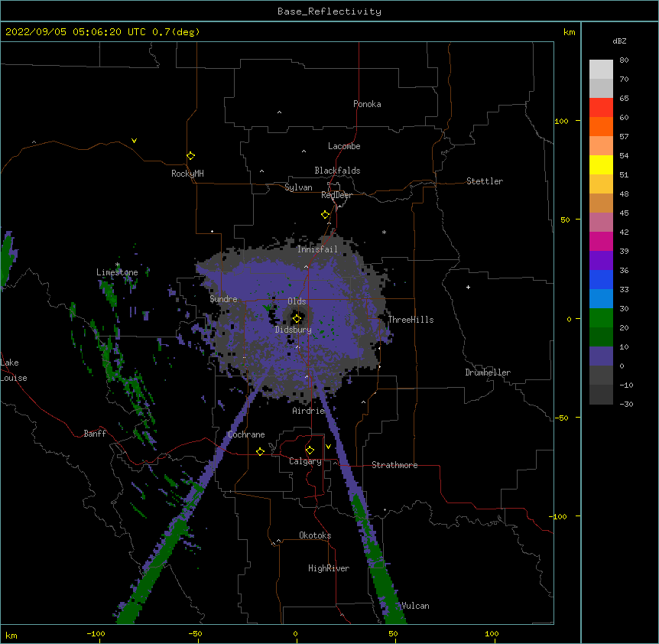Click the yellow 54 dBZ legend swatch
Image resolution: width=659 pixels, height=644 pixels.
(601, 164)
